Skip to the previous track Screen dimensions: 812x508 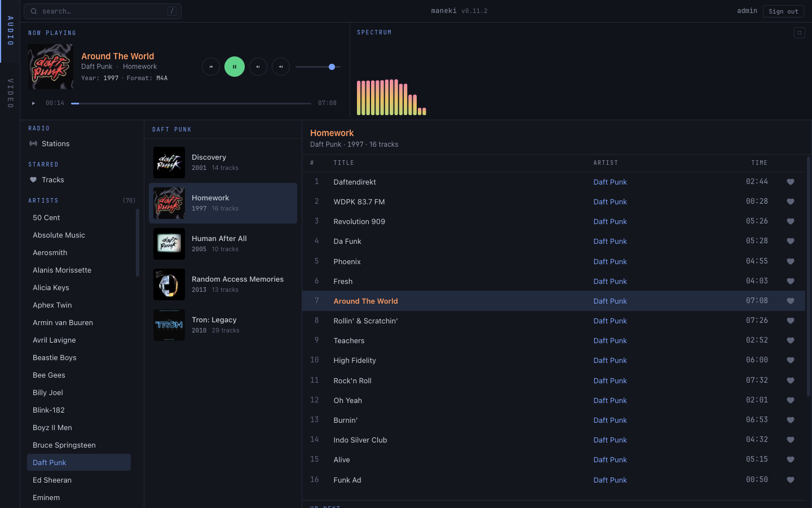click(x=211, y=67)
